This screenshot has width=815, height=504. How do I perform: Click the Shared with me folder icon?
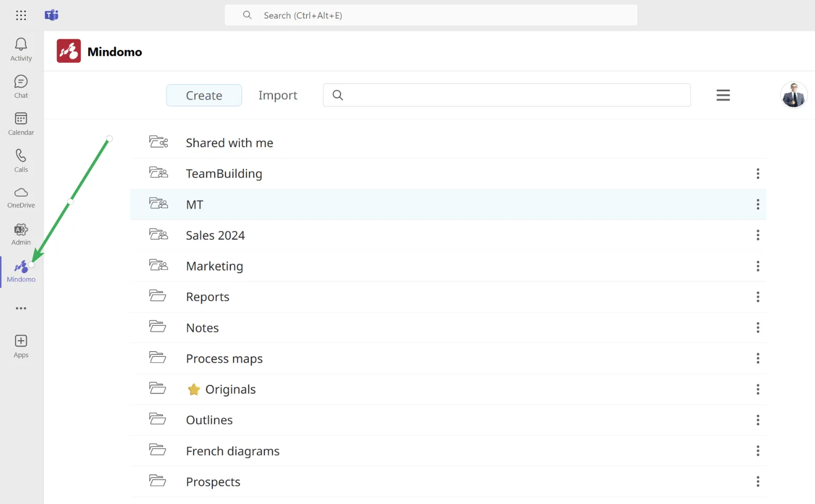[158, 142]
